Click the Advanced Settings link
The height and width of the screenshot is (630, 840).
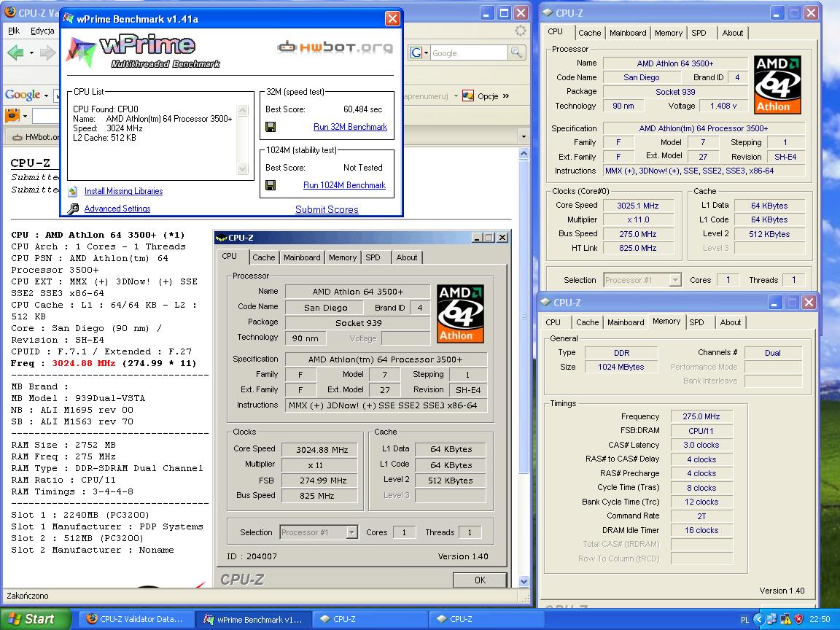click(x=117, y=209)
